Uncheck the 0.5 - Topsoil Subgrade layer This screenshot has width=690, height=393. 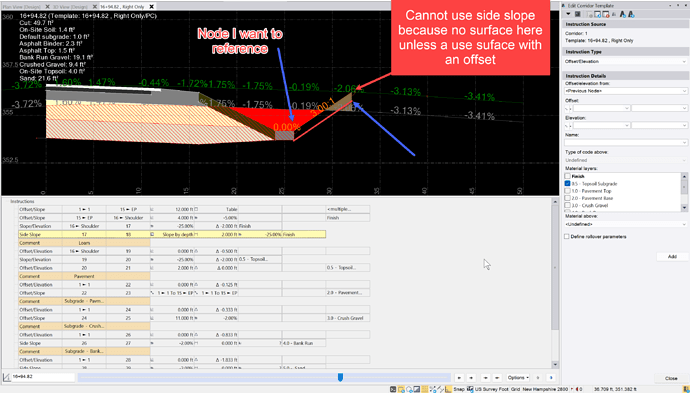[568, 184]
